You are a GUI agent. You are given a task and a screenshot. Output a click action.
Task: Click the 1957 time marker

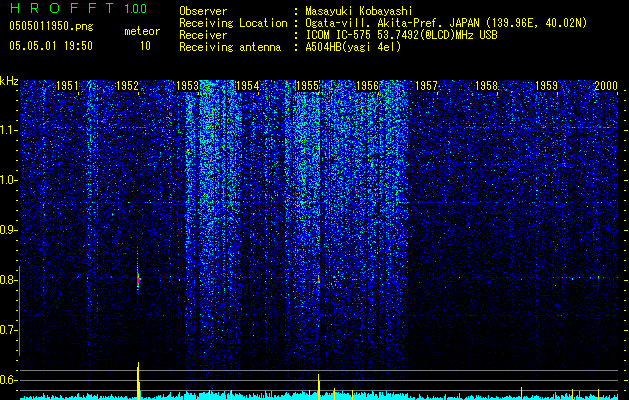click(x=426, y=86)
